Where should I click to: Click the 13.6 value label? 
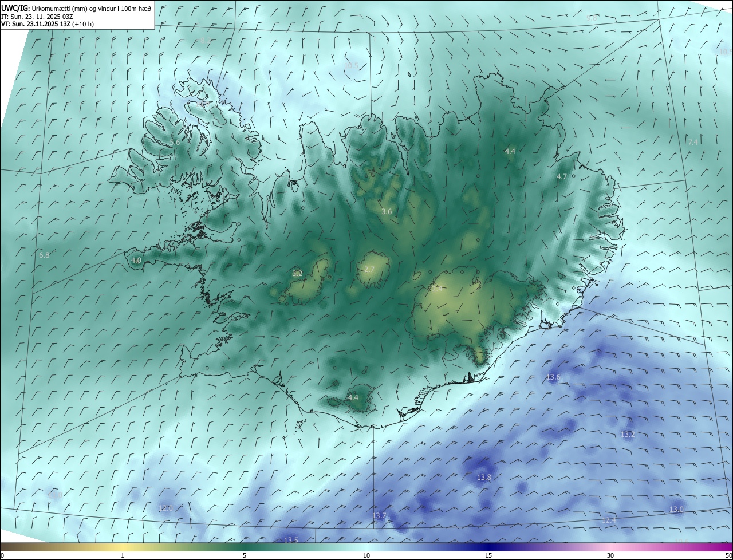click(553, 377)
